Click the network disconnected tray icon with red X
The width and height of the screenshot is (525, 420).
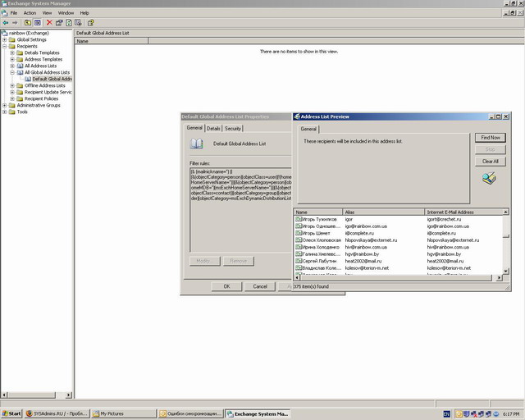pyautogui.click(x=474, y=414)
